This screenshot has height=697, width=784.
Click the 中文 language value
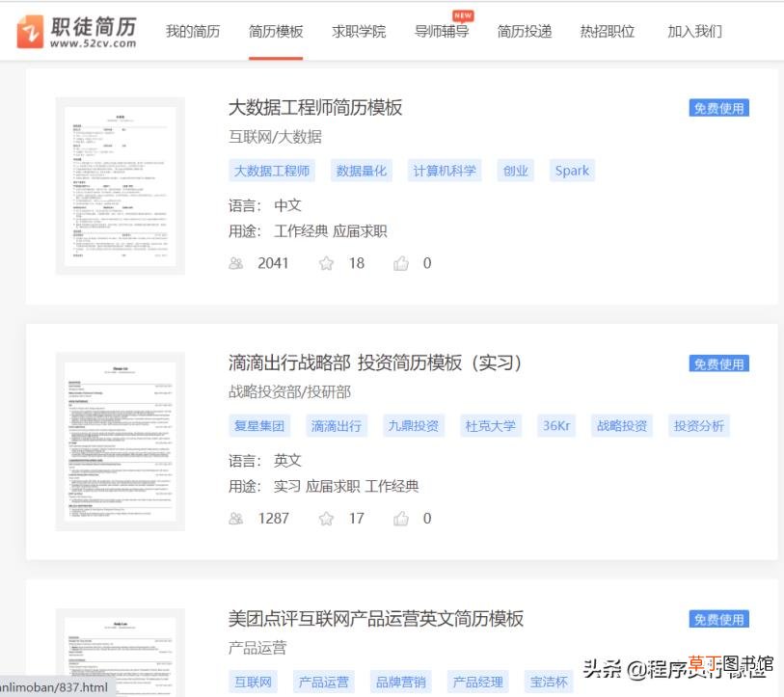click(287, 205)
